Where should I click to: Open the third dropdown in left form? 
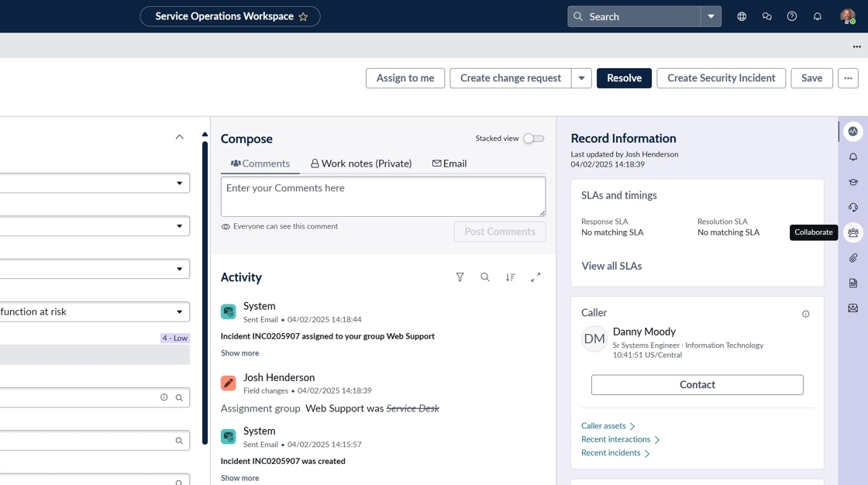point(95,269)
